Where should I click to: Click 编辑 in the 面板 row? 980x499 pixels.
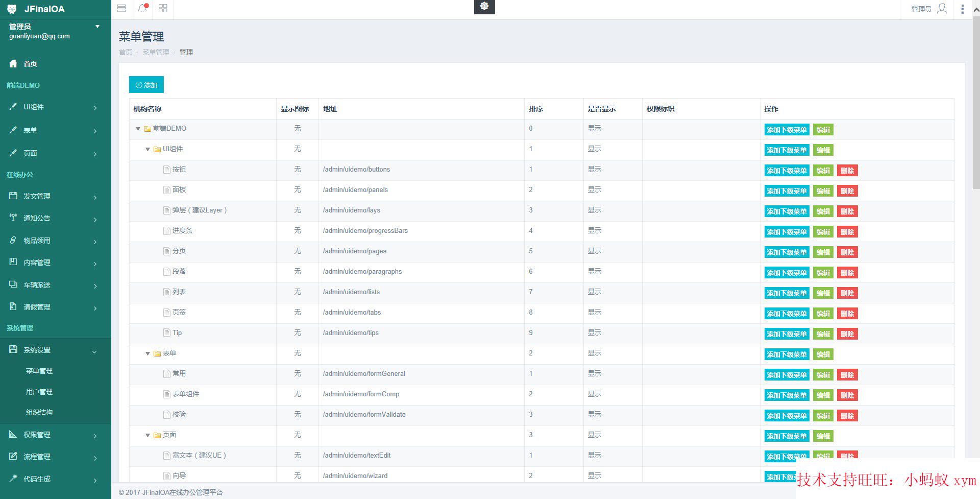pyautogui.click(x=823, y=191)
